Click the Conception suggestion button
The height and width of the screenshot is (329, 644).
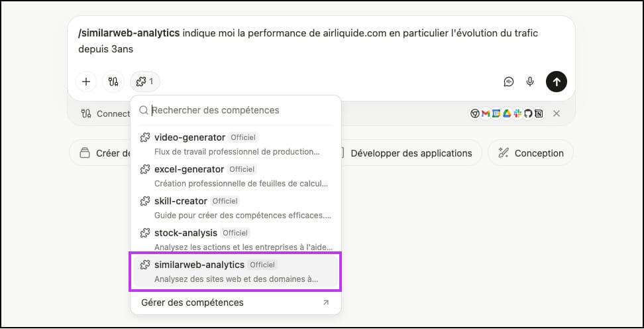click(531, 153)
